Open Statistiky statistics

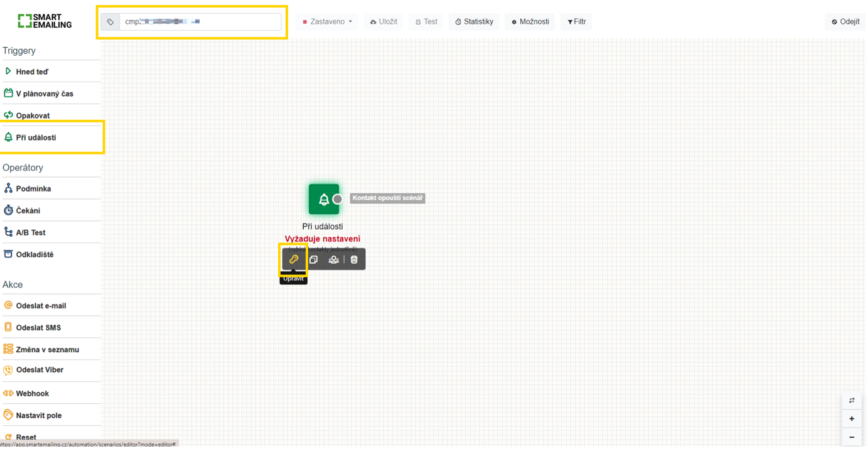(474, 22)
